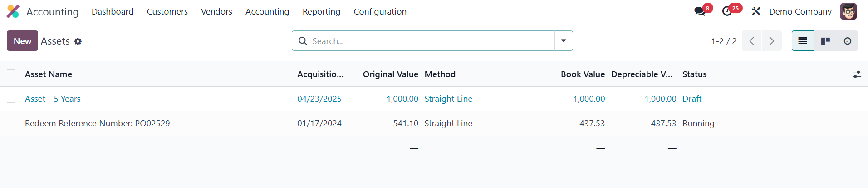Switch to activity view
868x188 pixels.
point(847,41)
